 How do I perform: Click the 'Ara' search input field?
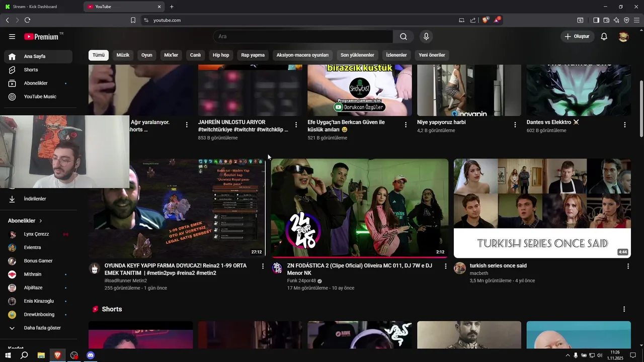tap(303, 37)
